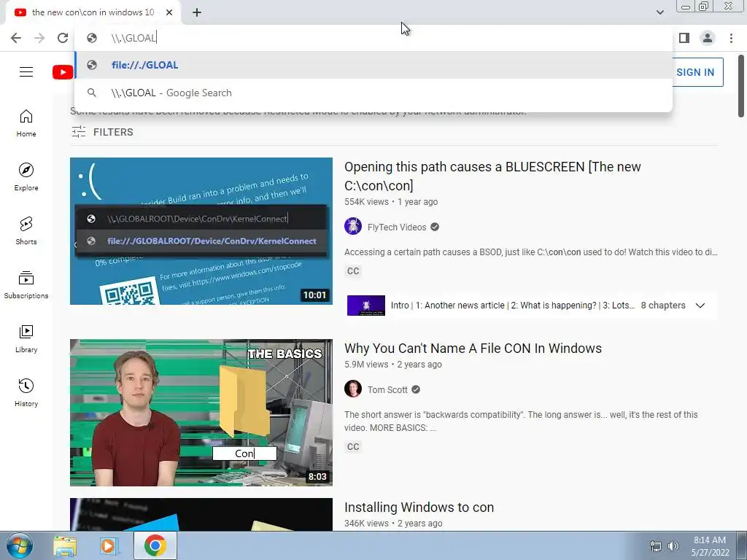Expand the 8 chapters chevron
Image resolution: width=747 pixels, height=560 pixels.
(700, 306)
